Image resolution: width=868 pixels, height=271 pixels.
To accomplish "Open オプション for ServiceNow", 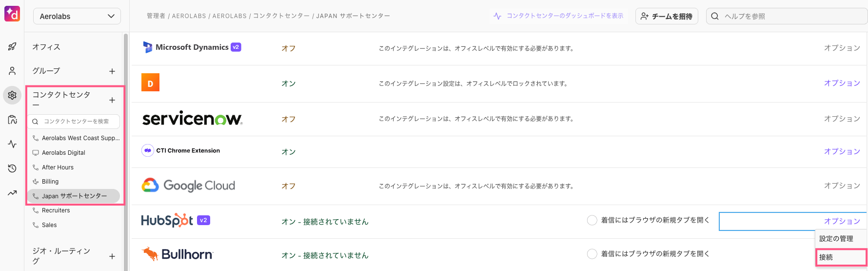I will tap(842, 119).
